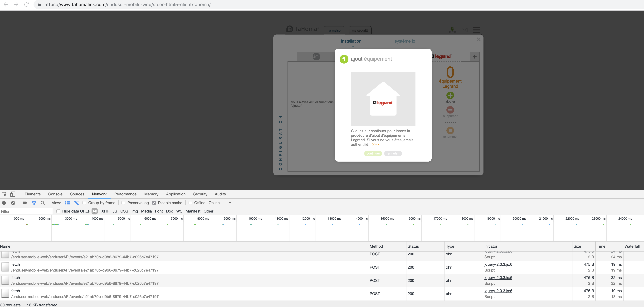Click the clear network log icon
This screenshot has height=307, width=644.
(x=13, y=203)
